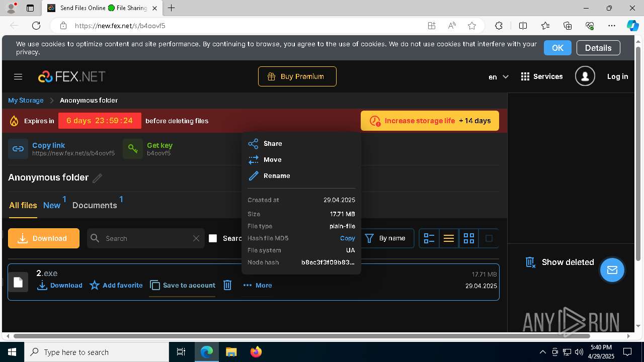644x362 pixels.
Task: Open the Services grid icon
Action: click(525, 76)
